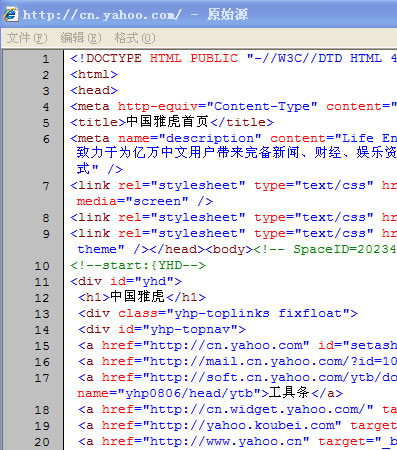The width and height of the screenshot is (397, 450).
Task: Click line number 5 in gutter
Action: (46, 123)
